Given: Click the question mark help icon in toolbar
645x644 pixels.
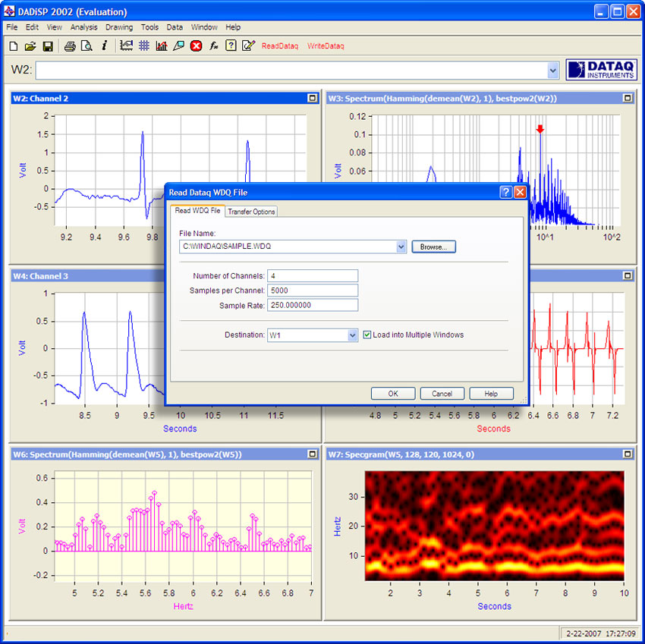Looking at the screenshot, I should point(231,46).
